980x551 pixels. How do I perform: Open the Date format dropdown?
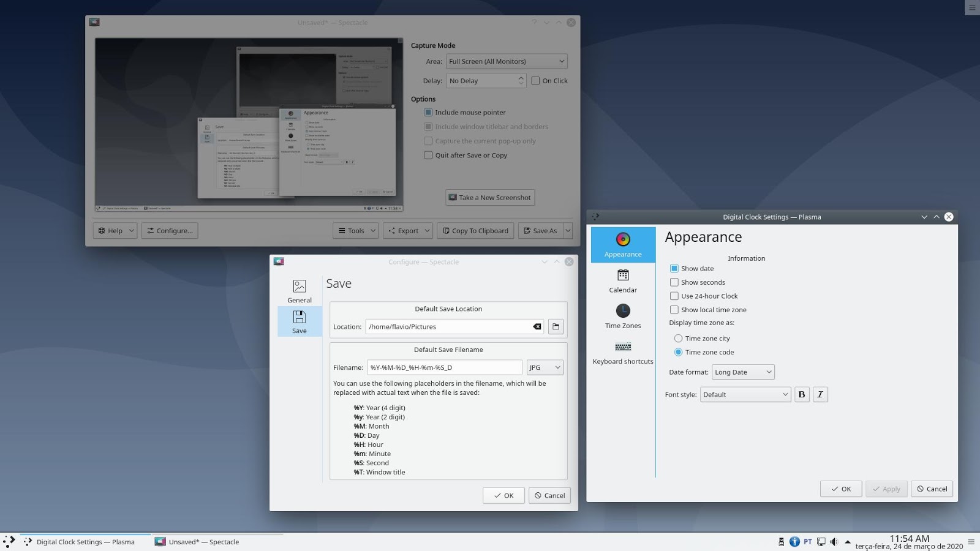(743, 372)
